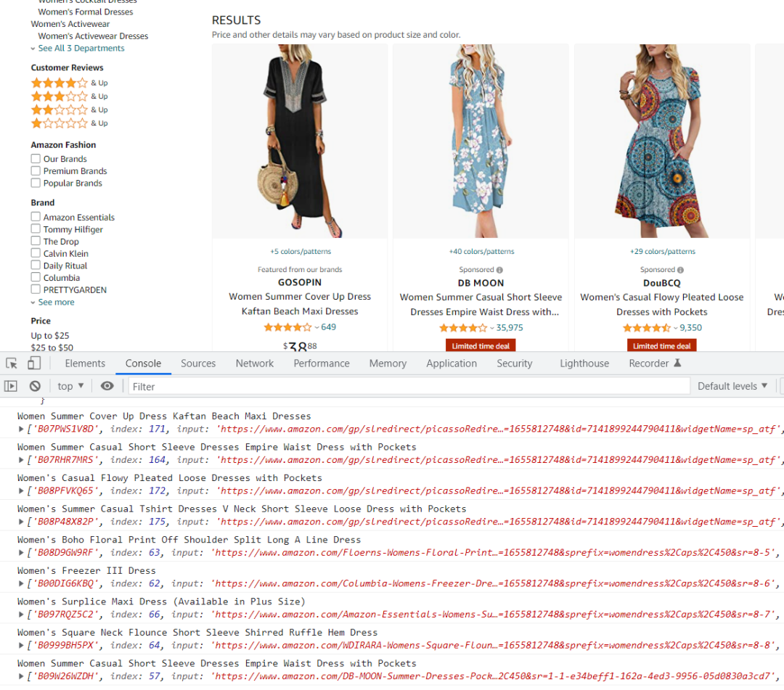Open GOSOPIN Women Summer Cover Up Dress title
Viewport: 784px width, 690px height.
[x=300, y=304]
